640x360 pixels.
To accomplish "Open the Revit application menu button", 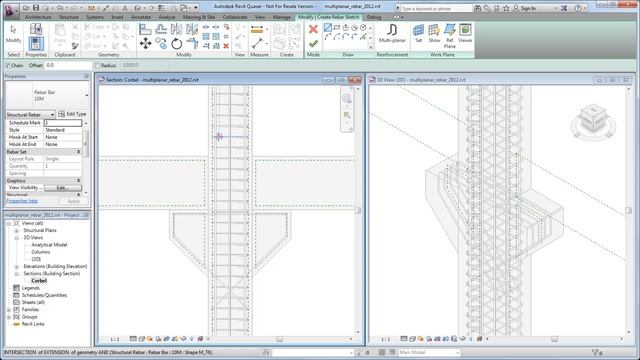I will coord(10,10).
